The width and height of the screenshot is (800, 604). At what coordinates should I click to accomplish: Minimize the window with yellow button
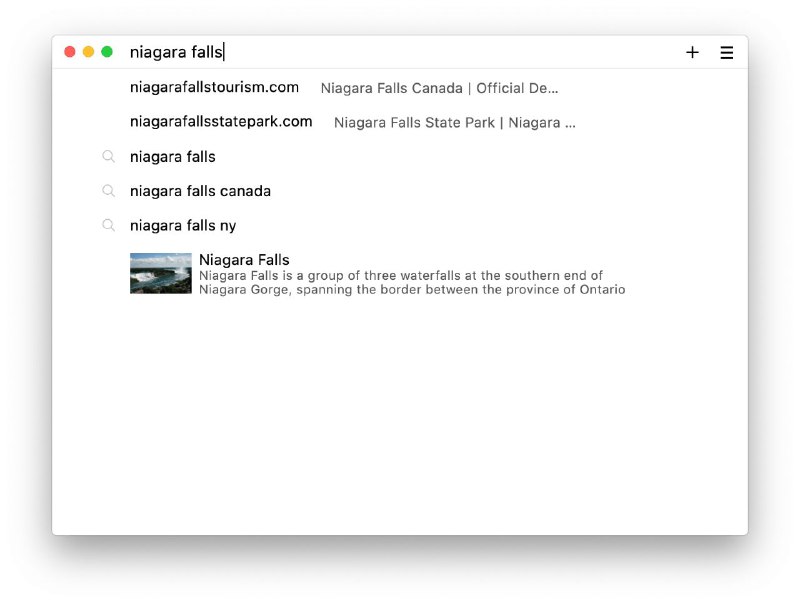click(x=88, y=52)
